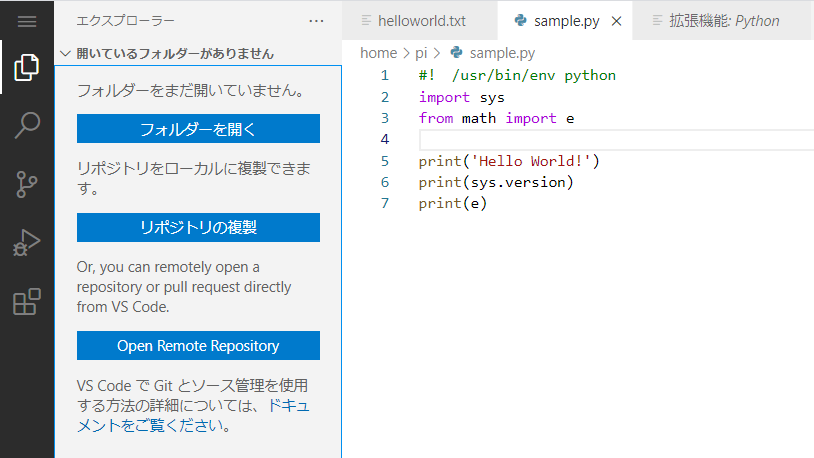Click the エクスプローラー panel title
This screenshot has width=814, height=458.
(x=126, y=21)
